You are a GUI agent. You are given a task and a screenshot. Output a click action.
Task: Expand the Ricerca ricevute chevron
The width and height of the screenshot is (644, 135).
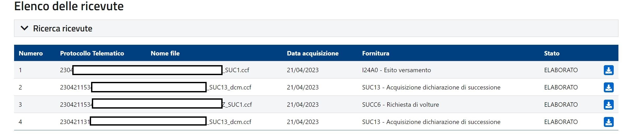point(24,28)
